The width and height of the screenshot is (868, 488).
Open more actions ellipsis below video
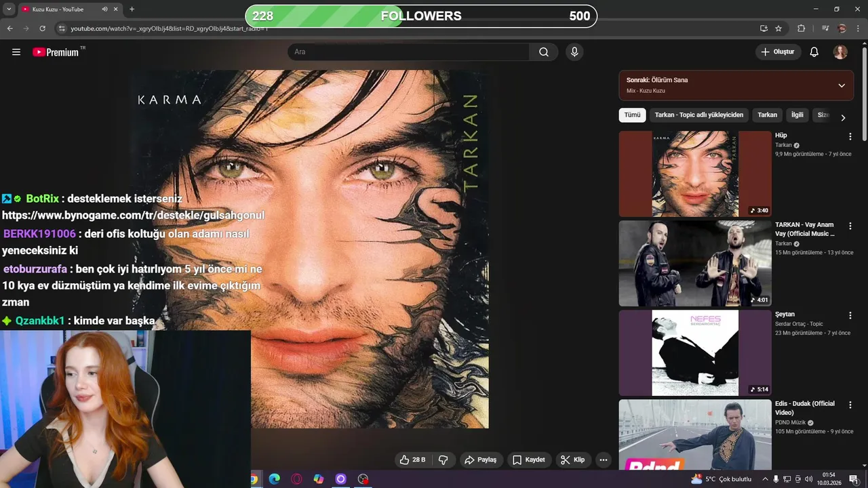coord(603,460)
